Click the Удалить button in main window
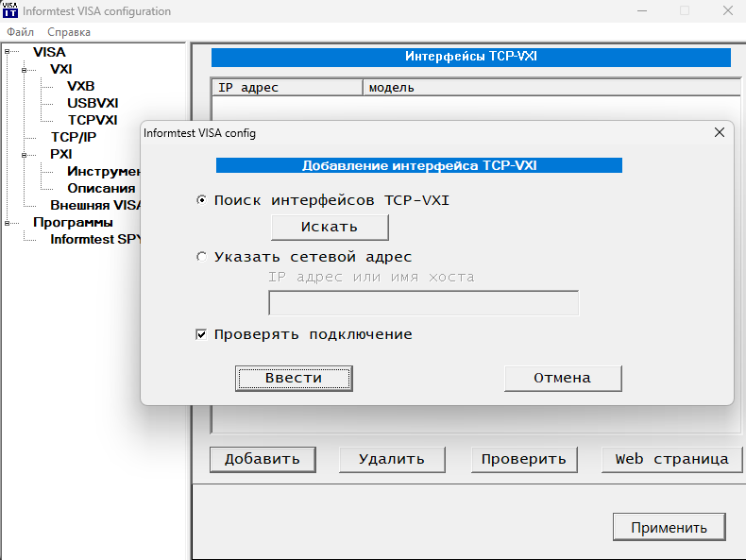The width and height of the screenshot is (746, 560). pyautogui.click(x=392, y=459)
